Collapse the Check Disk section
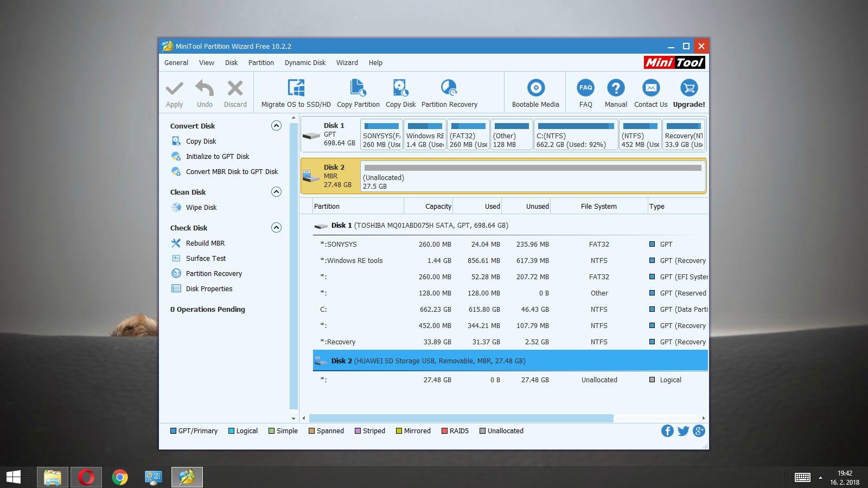Viewport: 868px width, 488px height. [276, 228]
